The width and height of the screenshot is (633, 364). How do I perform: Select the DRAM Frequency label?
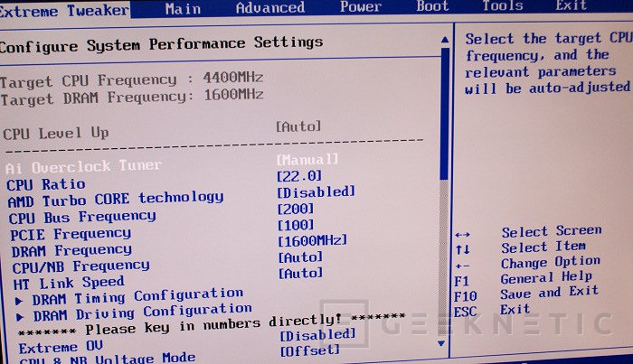71,251
